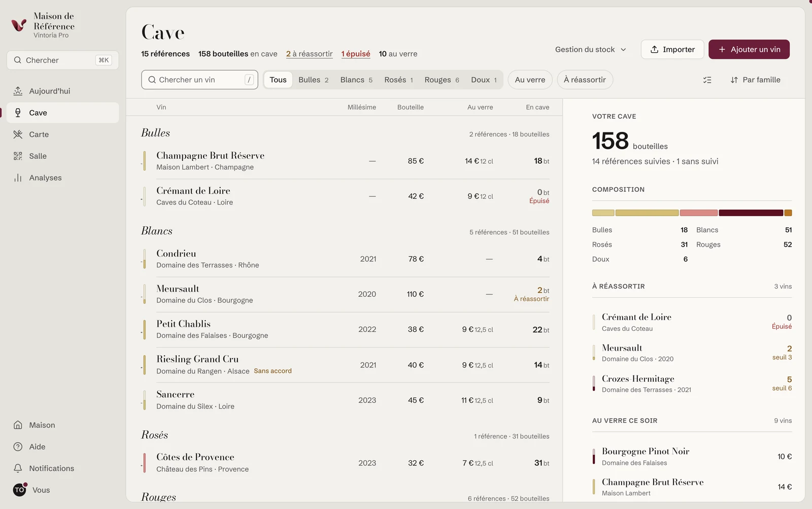Filter wines with the Doux tab
Viewport: 812px width, 509px height.
(484, 80)
